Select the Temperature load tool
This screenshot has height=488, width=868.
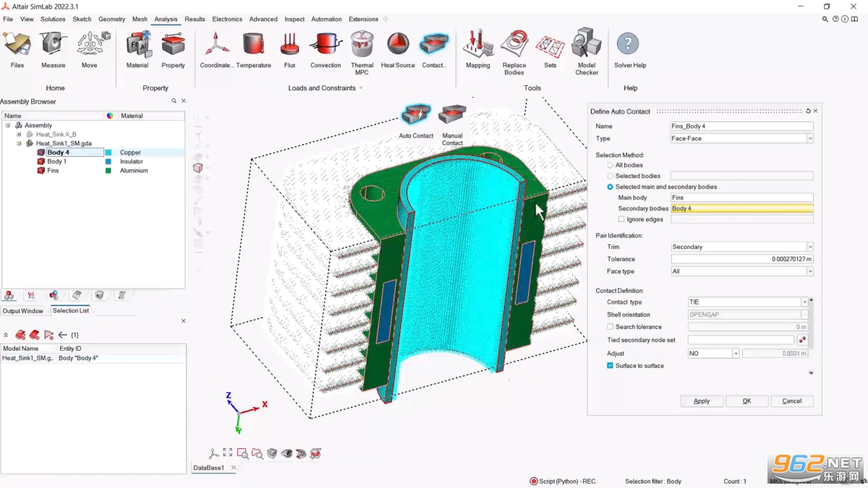click(253, 49)
